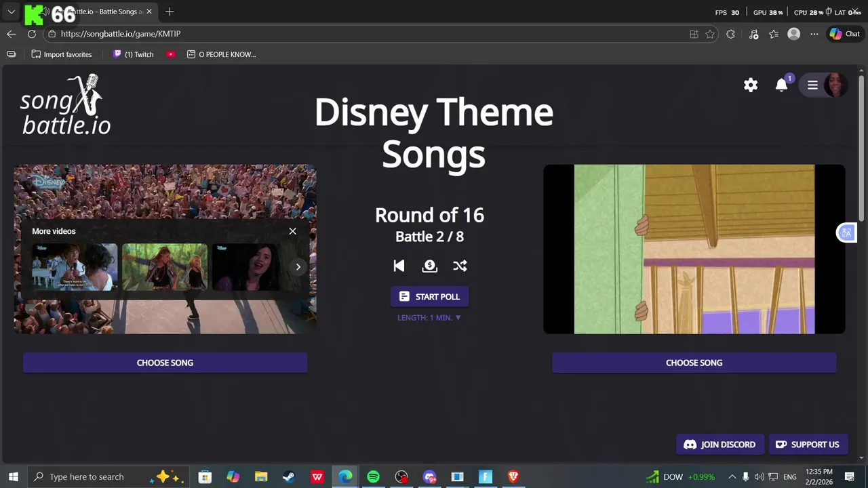Image resolution: width=868 pixels, height=488 pixels.
Task: Click the songbattle.io logo
Action: 65,105
